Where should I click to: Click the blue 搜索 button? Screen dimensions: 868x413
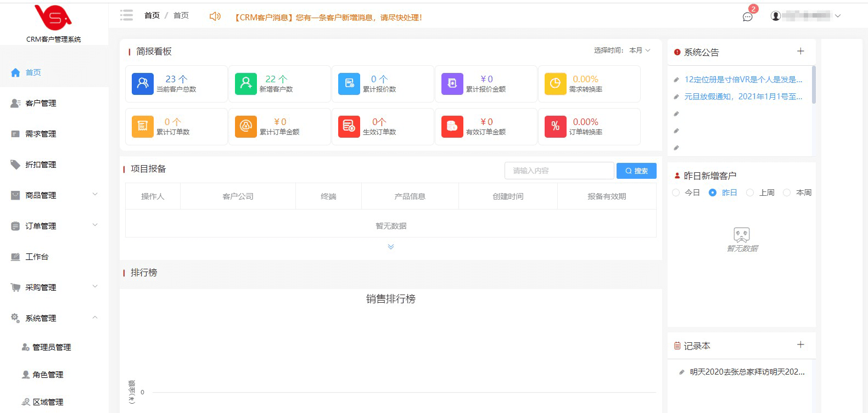tap(636, 171)
